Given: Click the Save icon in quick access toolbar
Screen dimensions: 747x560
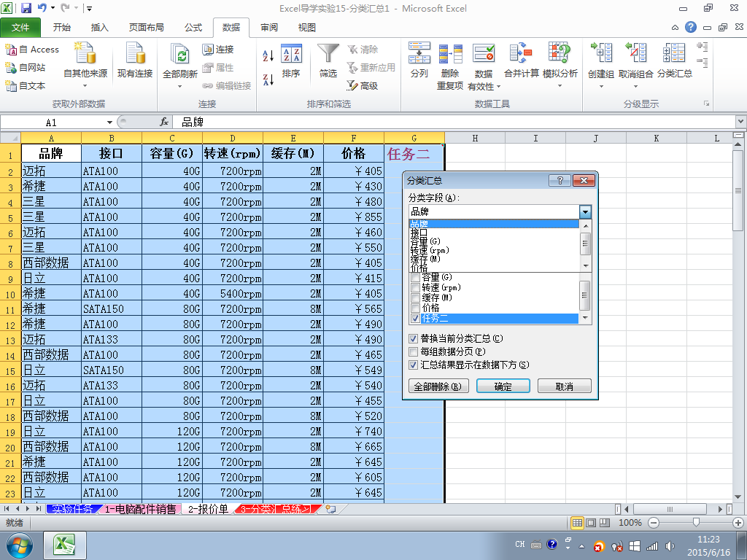Looking at the screenshot, I should coord(26,8).
